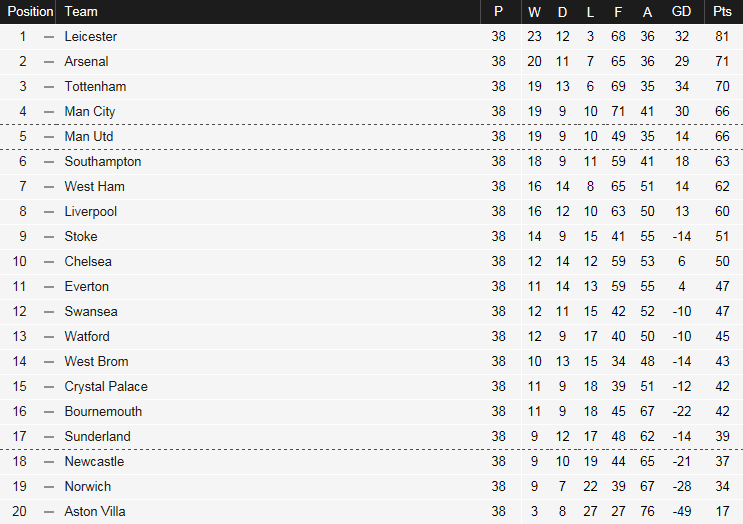The image size is (743, 524).
Task: Click the position-change dash icon beside Leicester
Action: (49, 36)
